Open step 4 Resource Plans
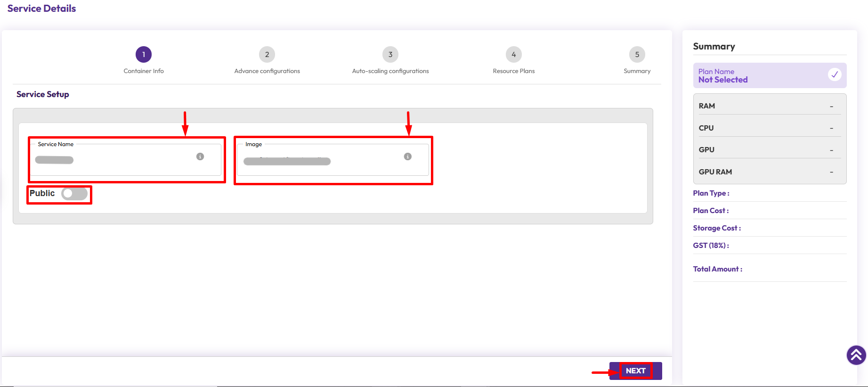Image resolution: width=868 pixels, height=387 pixels. pyautogui.click(x=514, y=55)
